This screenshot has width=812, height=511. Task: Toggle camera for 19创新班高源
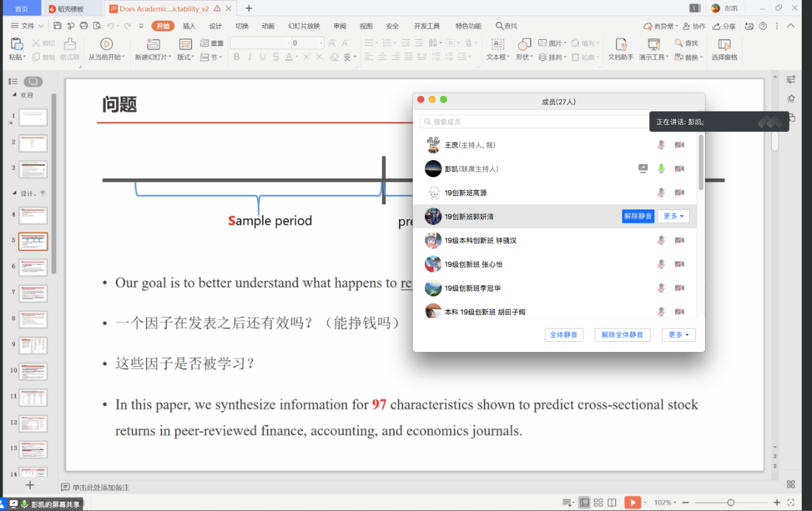pyautogui.click(x=679, y=193)
